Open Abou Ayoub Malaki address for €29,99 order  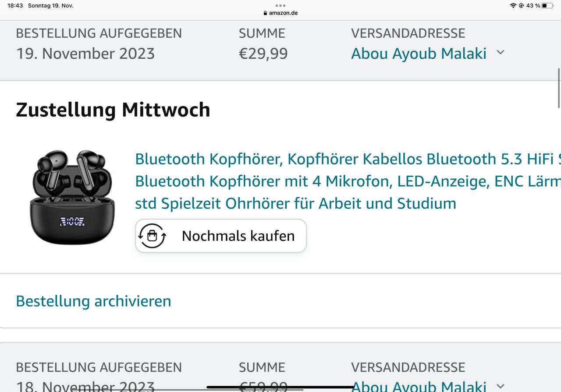(x=419, y=53)
